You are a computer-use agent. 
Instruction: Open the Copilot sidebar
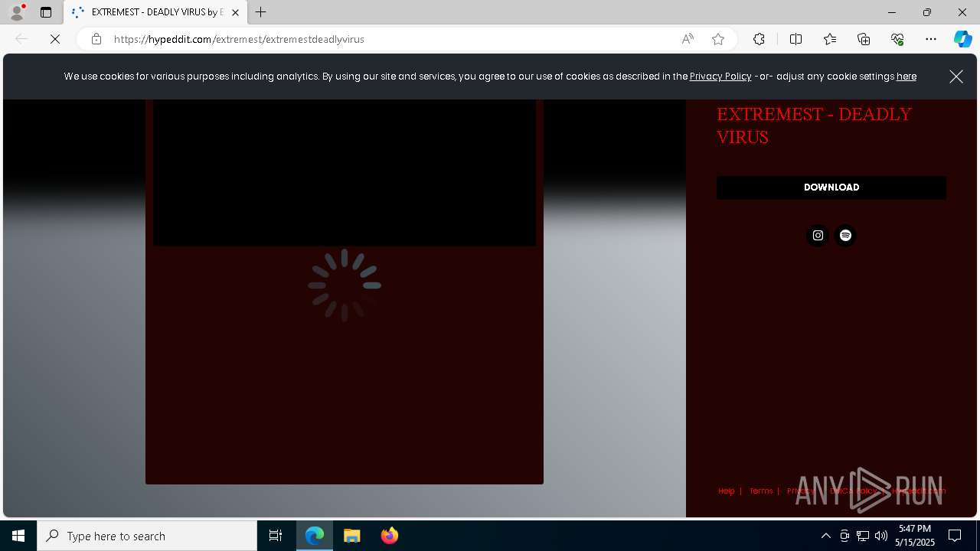(x=962, y=39)
